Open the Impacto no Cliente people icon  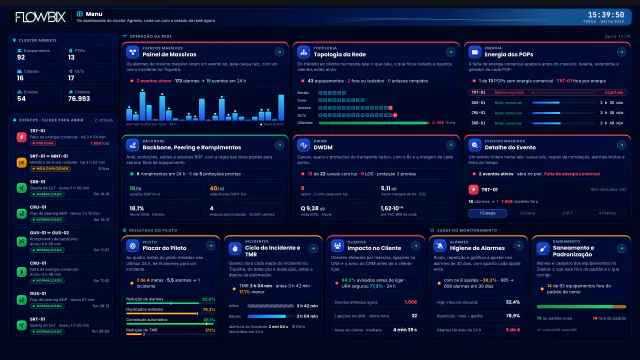coord(337,246)
